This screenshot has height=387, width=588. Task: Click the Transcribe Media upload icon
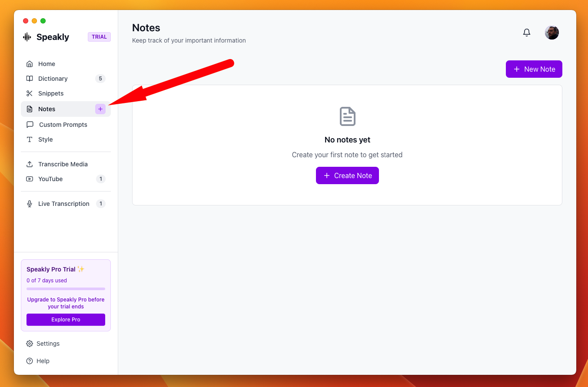pos(29,164)
